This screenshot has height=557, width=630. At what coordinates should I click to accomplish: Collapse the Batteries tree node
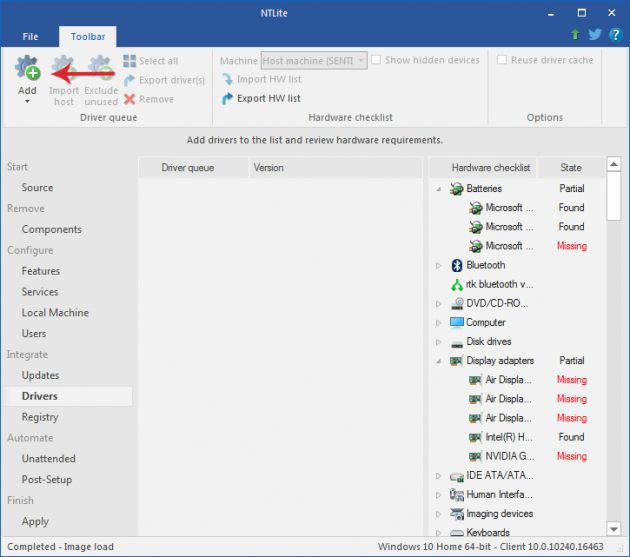[x=439, y=189]
